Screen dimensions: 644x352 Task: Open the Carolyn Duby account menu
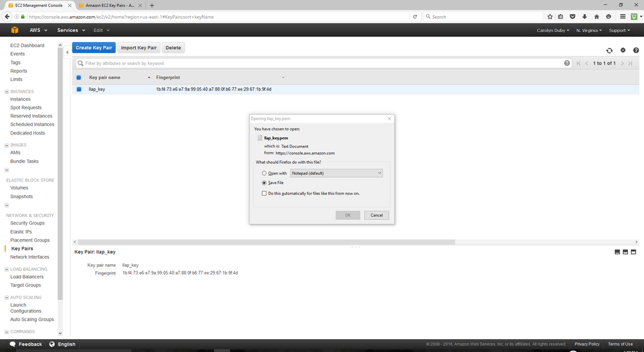click(553, 30)
